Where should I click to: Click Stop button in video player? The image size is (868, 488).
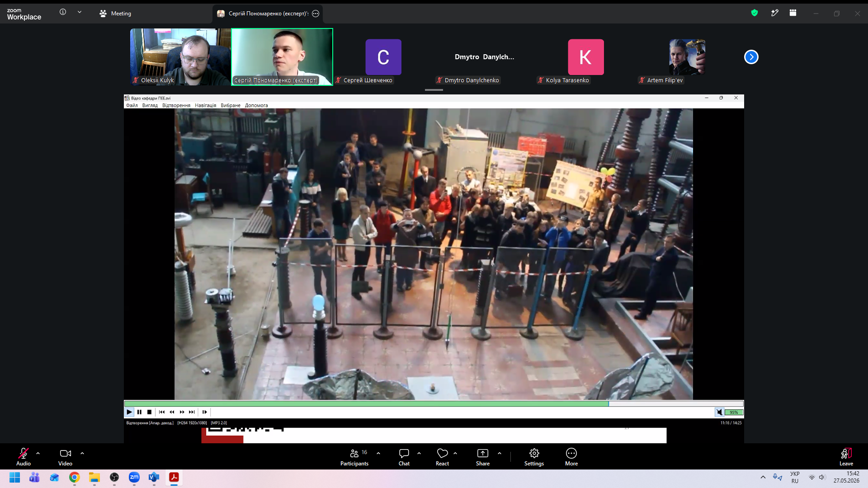[x=149, y=412]
